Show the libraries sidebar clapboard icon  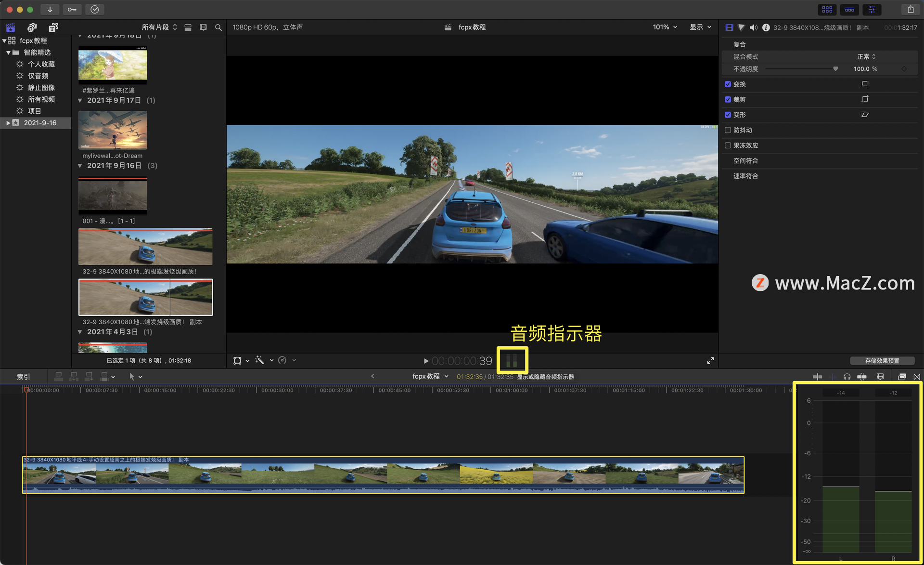click(x=10, y=27)
